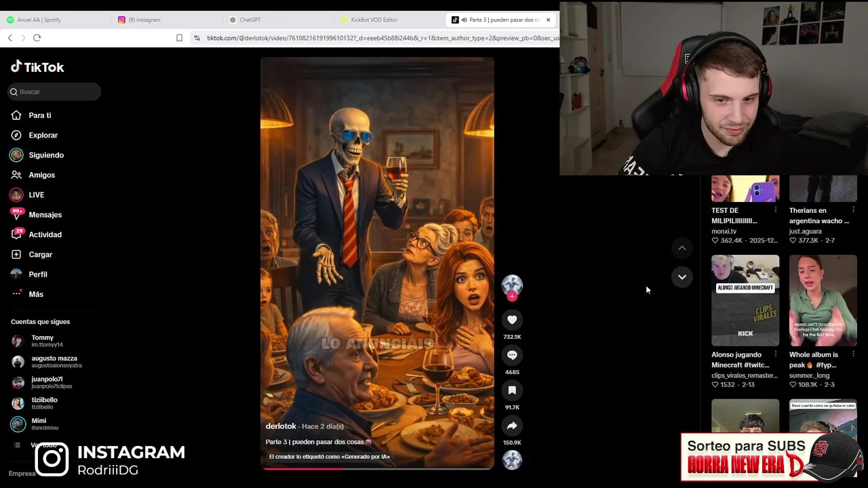This screenshot has width=868, height=488.
Task: Go to next video arrow
Action: [x=682, y=277]
